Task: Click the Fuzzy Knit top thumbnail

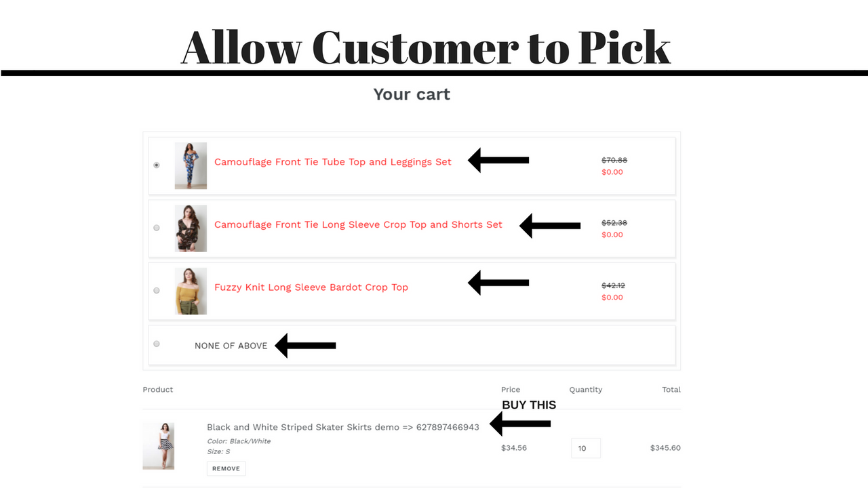Action: pos(191,290)
